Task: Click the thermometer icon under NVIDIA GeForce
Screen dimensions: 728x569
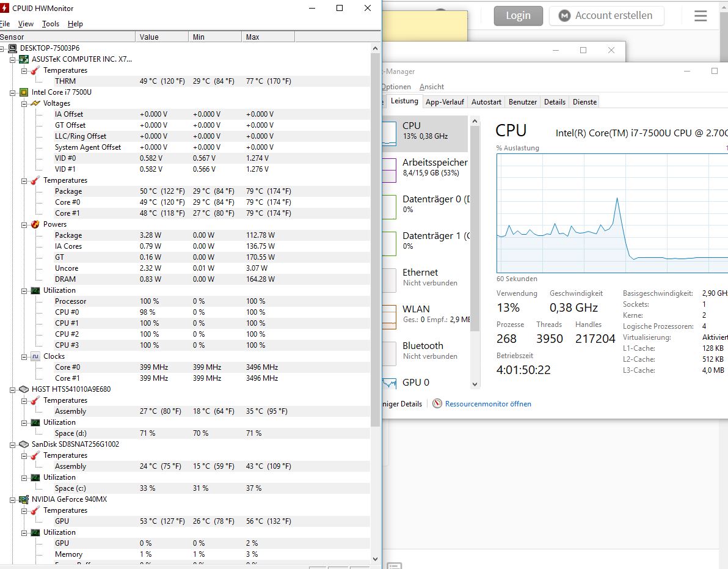Action: point(35,510)
